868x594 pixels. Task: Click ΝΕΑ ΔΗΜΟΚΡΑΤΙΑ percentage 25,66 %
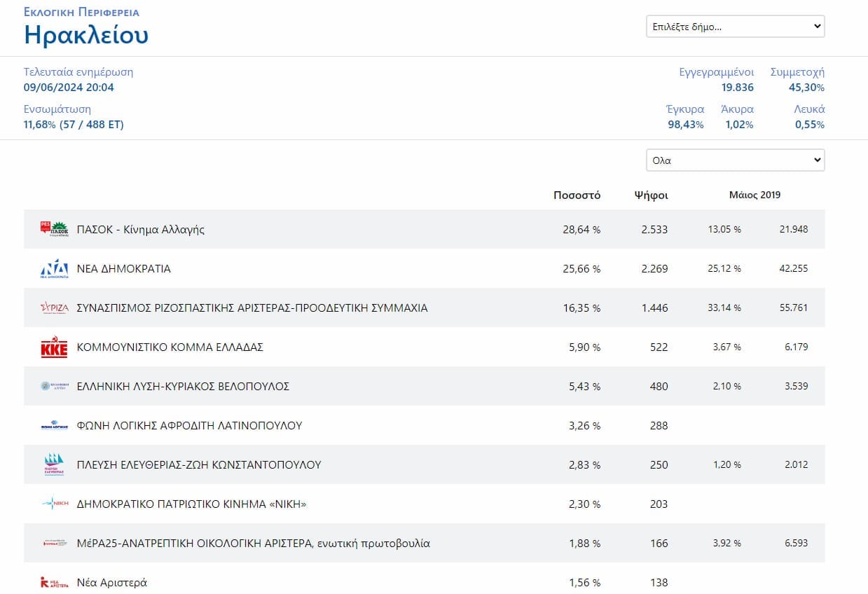tap(581, 268)
